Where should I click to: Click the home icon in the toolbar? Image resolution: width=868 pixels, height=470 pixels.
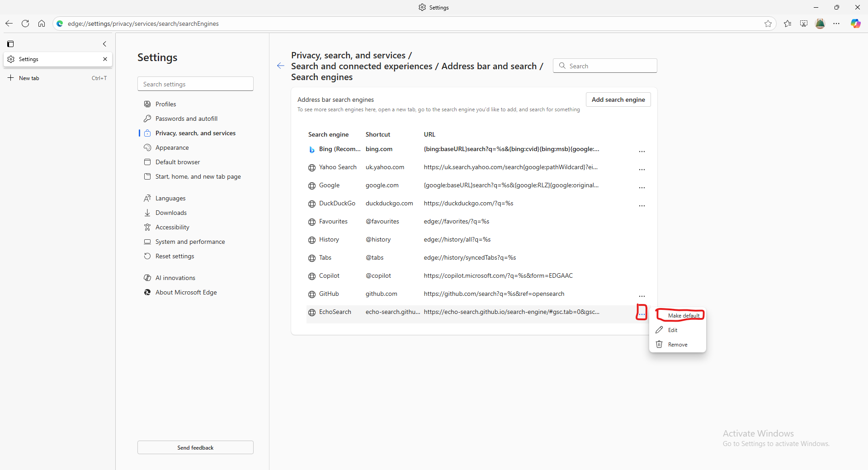(x=42, y=24)
